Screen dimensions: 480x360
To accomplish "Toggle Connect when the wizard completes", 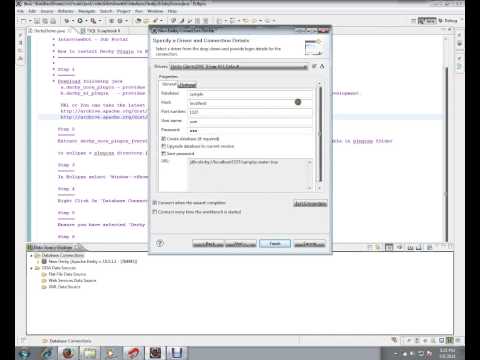I will (x=155, y=203).
